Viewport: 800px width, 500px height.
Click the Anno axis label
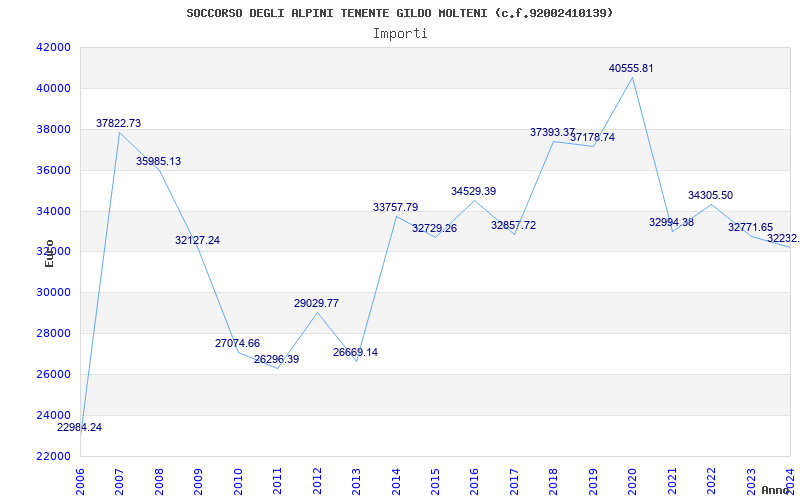tap(776, 490)
